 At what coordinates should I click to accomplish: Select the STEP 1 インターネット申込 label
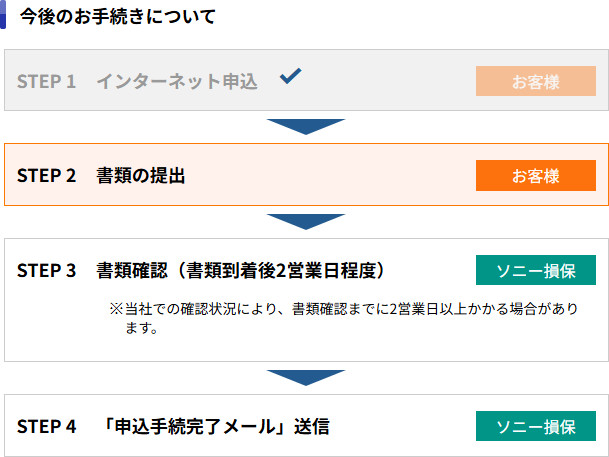177,82
